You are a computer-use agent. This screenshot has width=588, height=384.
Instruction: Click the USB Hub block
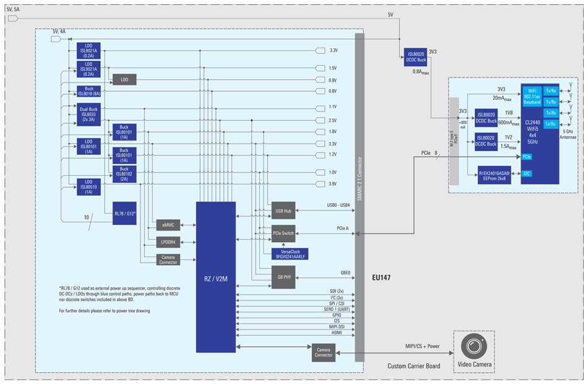tap(283, 211)
